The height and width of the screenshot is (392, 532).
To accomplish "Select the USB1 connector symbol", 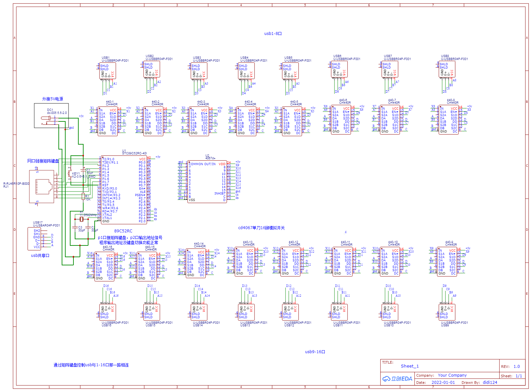I will (108, 71).
